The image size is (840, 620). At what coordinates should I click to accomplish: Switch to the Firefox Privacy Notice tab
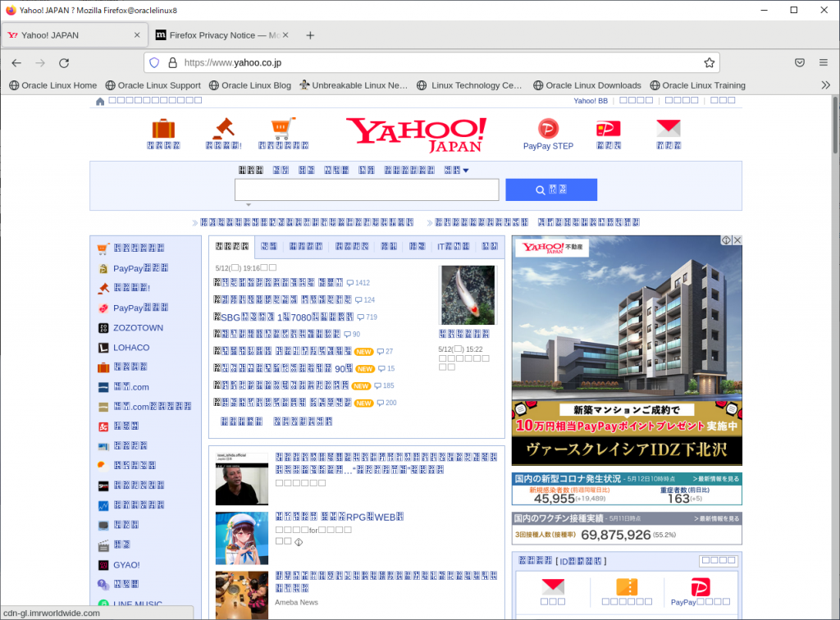click(221, 34)
